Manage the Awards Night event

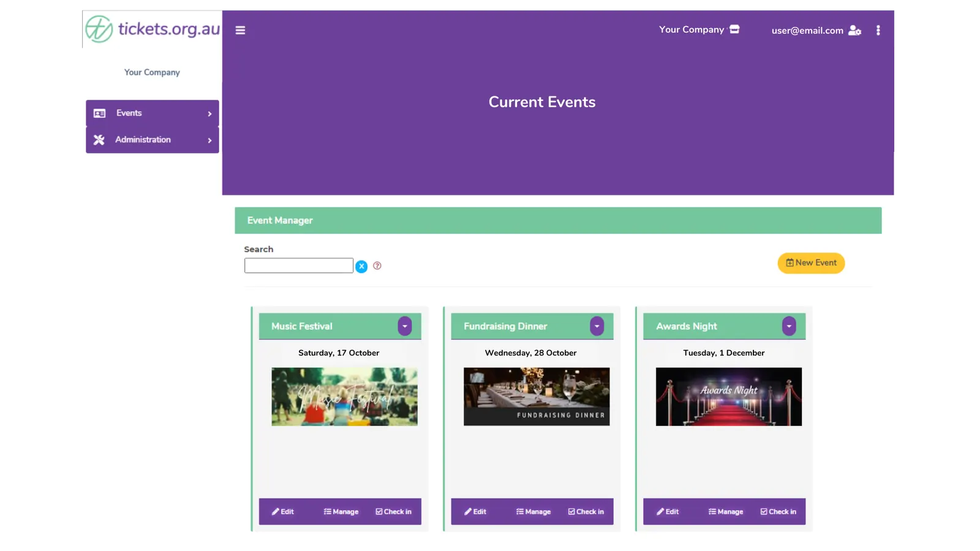coord(726,512)
